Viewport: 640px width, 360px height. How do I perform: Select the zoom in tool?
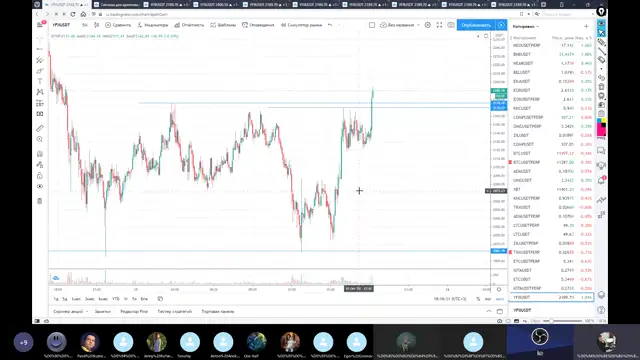40,139
